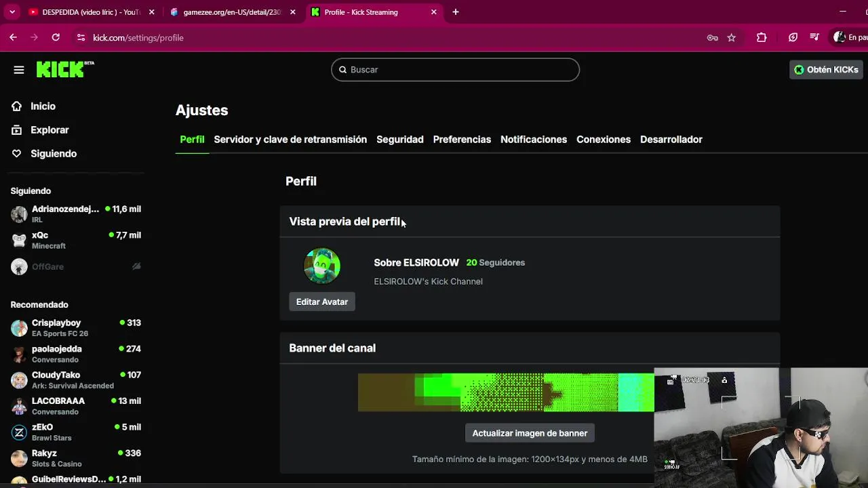The height and width of the screenshot is (488, 868).
Task: Click the green channel banner image
Action: (506, 392)
